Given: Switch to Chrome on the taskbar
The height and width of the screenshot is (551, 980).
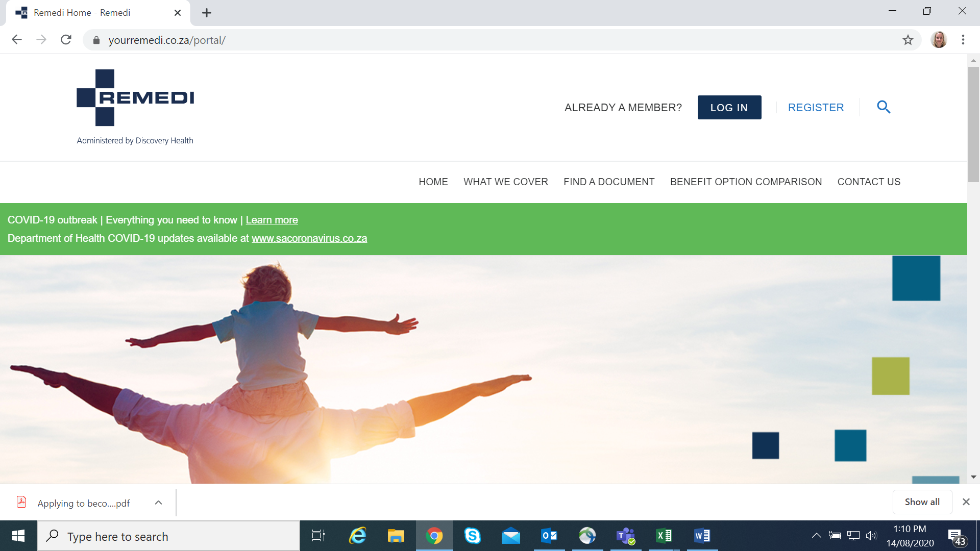Looking at the screenshot, I should (x=434, y=536).
